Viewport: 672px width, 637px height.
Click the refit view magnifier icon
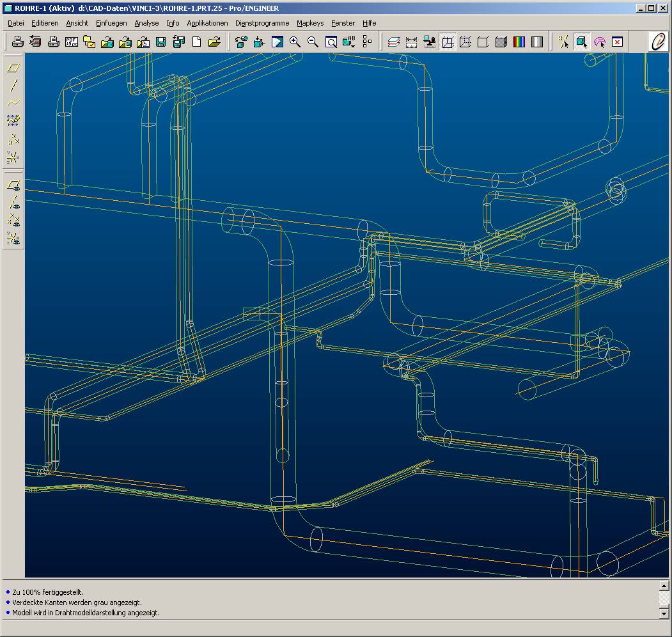point(331,42)
